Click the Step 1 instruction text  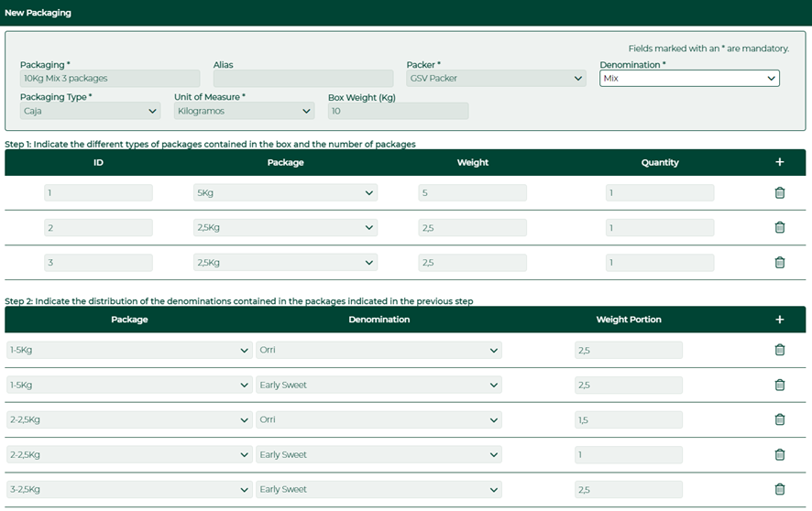pyautogui.click(x=210, y=144)
